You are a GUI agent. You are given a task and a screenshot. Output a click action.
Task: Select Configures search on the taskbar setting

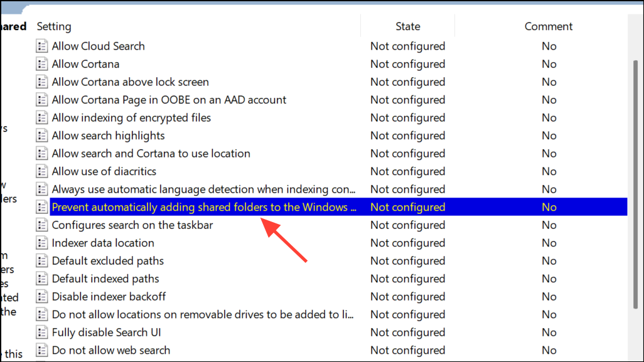click(132, 225)
